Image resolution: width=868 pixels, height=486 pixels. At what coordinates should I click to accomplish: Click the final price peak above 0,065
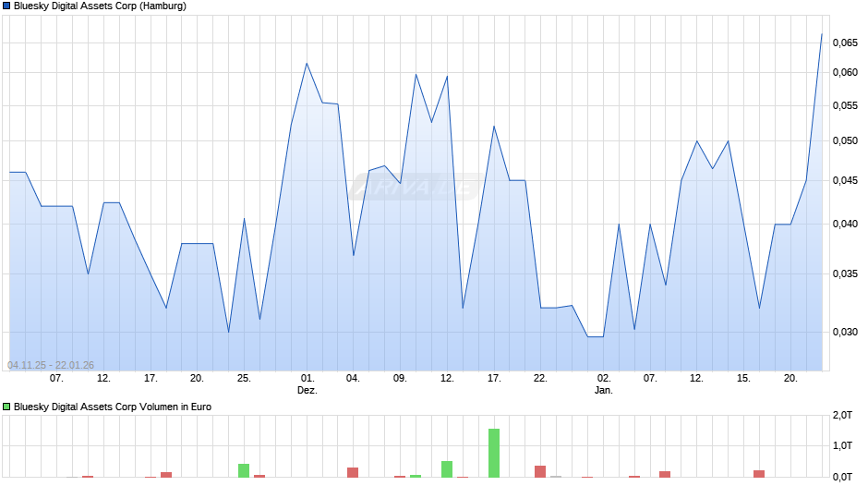click(822, 34)
